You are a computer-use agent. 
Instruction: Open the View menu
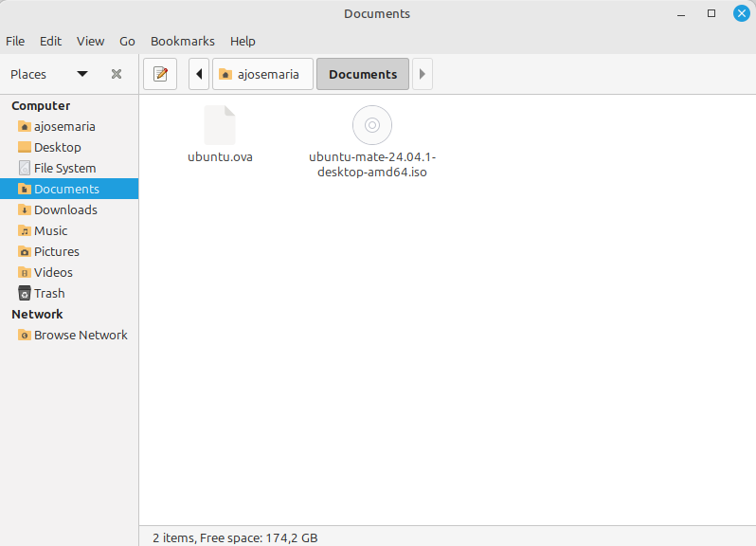(x=90, y=41)
